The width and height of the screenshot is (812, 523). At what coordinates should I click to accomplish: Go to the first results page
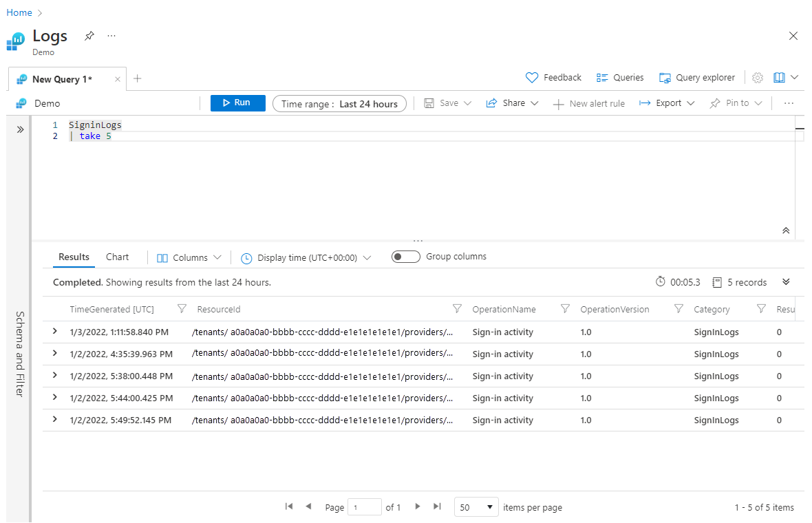click(289, 506)
